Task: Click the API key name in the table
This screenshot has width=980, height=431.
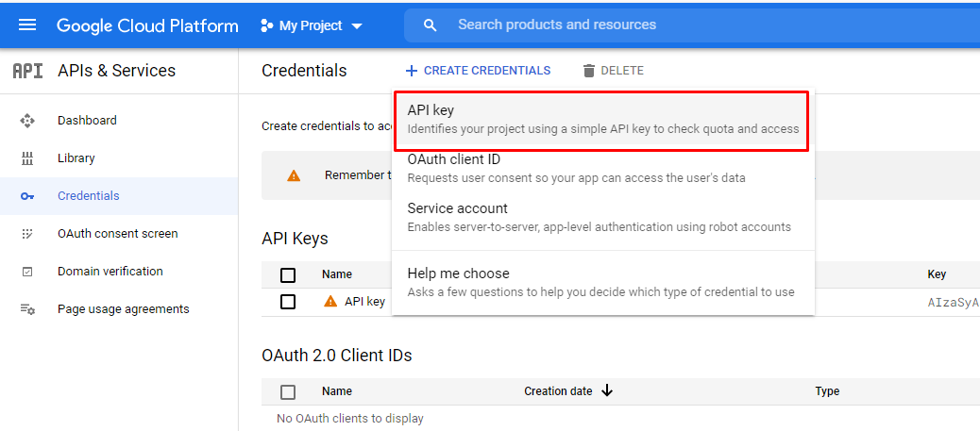Action: (364, 302)
